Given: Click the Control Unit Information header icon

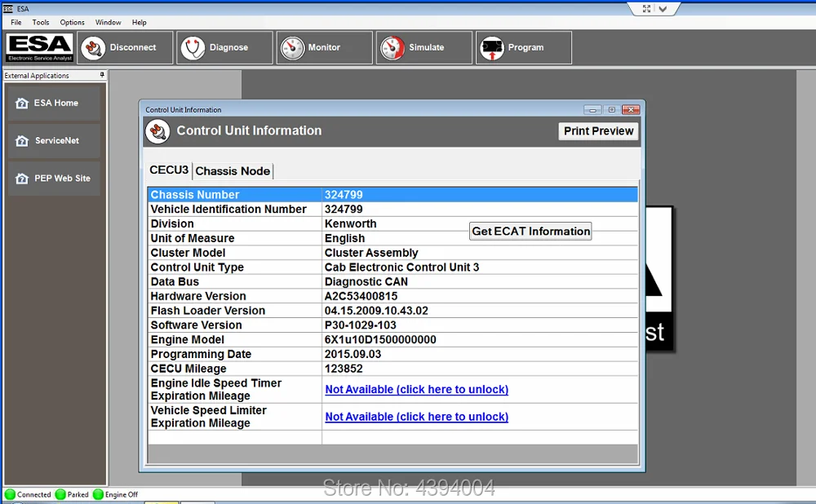Looking at the screenshot, I should click(157, 131).
